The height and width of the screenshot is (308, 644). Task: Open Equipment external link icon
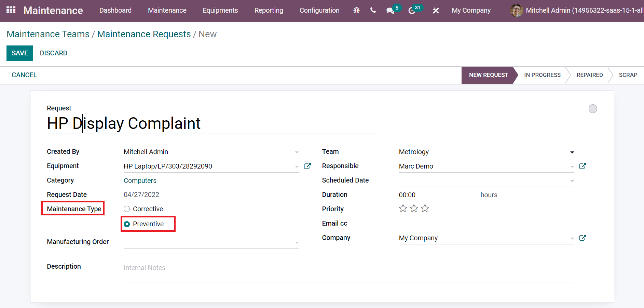tap(307, 166)
